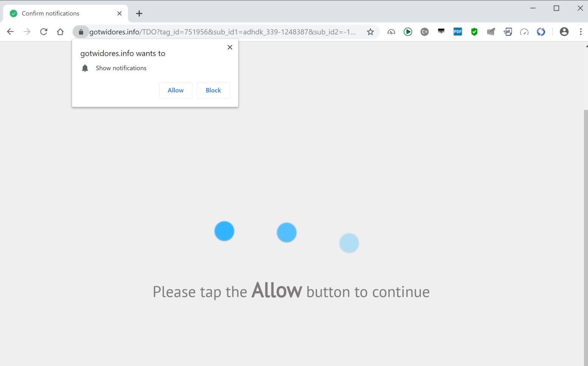Click the address bar URL field
588x366 pixels.
(222, 32)
